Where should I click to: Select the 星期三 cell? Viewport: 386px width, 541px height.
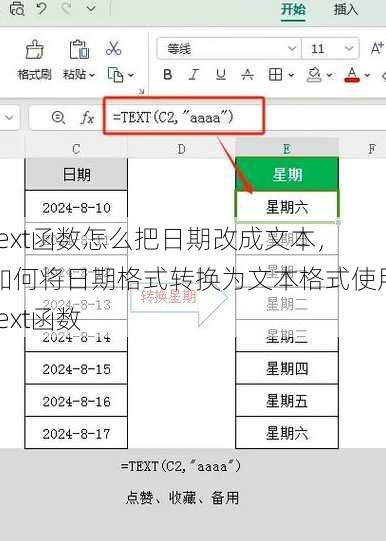pyautogui.click(x=287, y=336)
